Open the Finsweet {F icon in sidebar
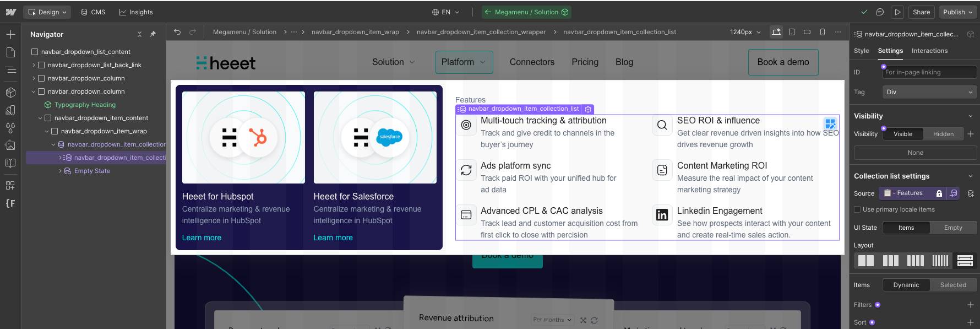This screenshot has width=980, height=329. (10, 203)
